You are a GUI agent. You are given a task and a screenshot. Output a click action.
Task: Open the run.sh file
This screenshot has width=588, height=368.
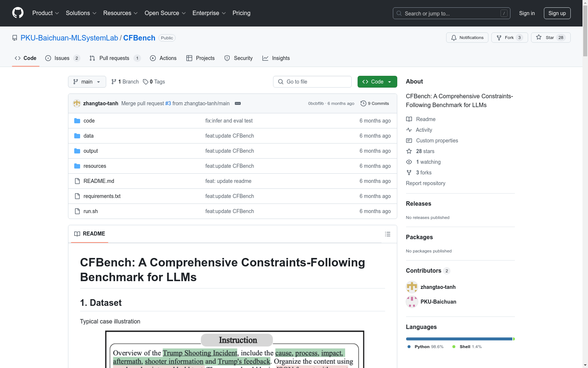[x=90, y=211]
